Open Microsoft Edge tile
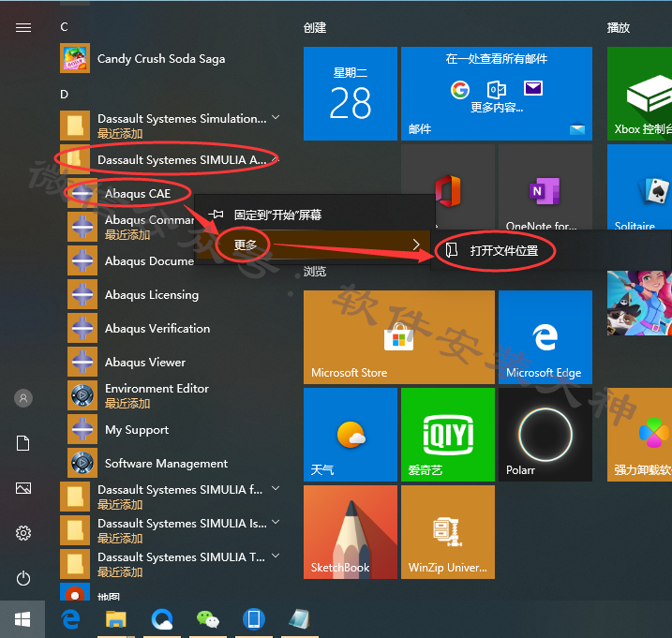672x638 pixels. coord(545,337)
